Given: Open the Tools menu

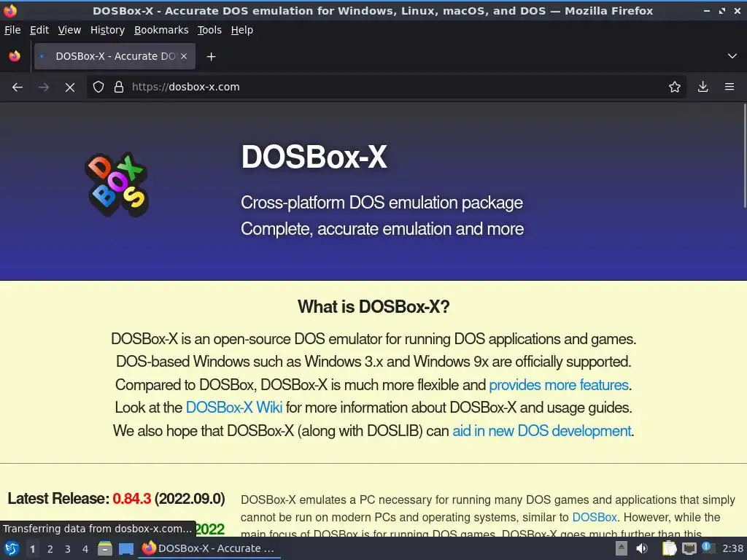Looking at the screenshot, I should [x=209, y=30].
